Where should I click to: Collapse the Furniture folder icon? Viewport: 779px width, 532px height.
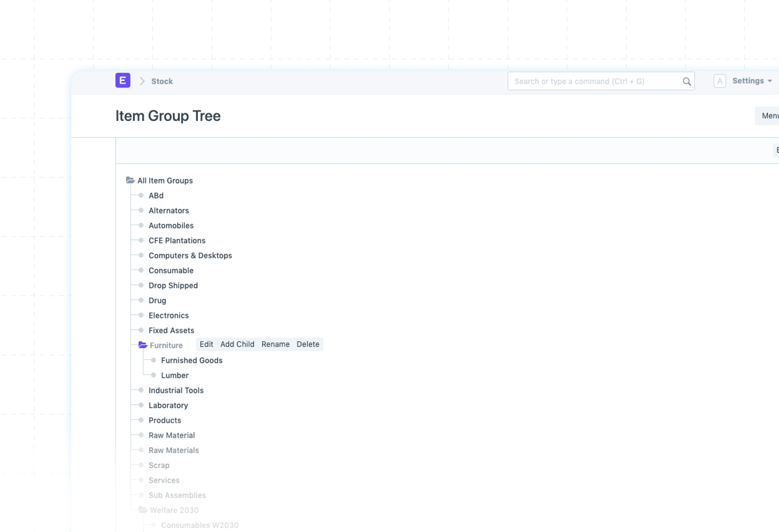click(143, 345)
